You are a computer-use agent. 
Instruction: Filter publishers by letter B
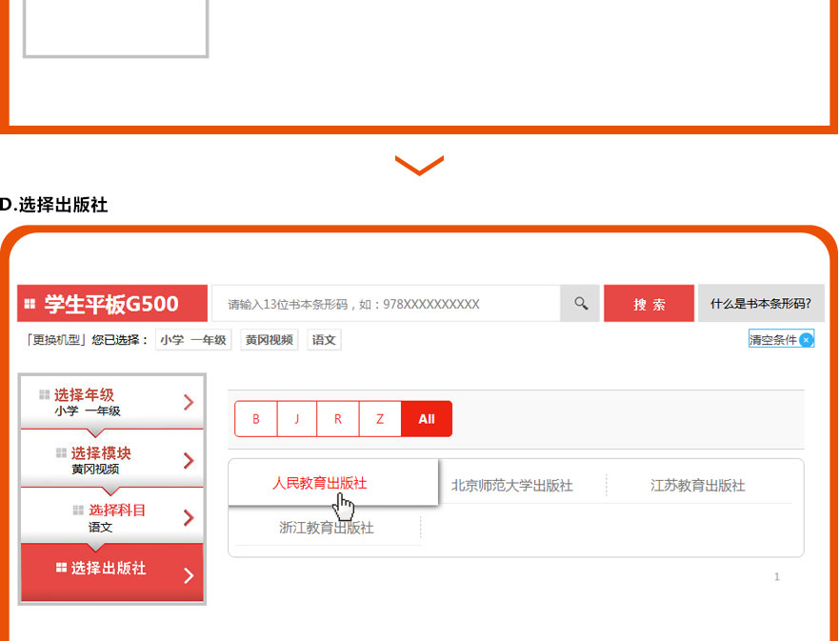coord(256,418)
